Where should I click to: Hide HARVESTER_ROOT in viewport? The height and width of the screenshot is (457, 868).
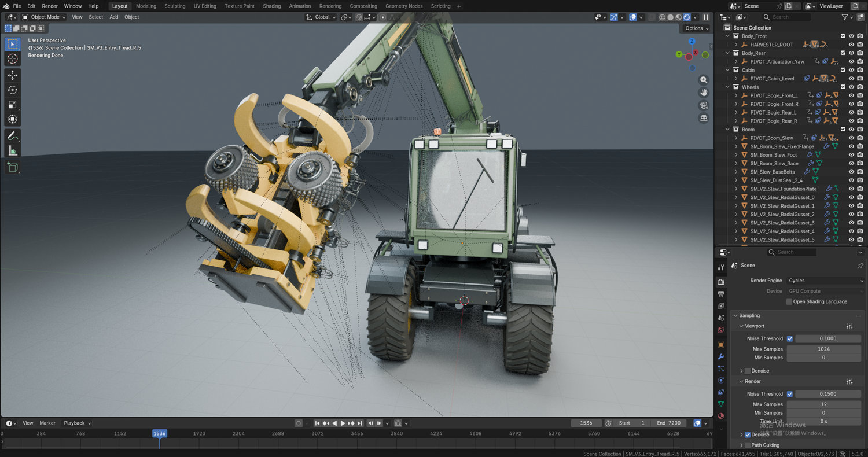pos(851,45)
